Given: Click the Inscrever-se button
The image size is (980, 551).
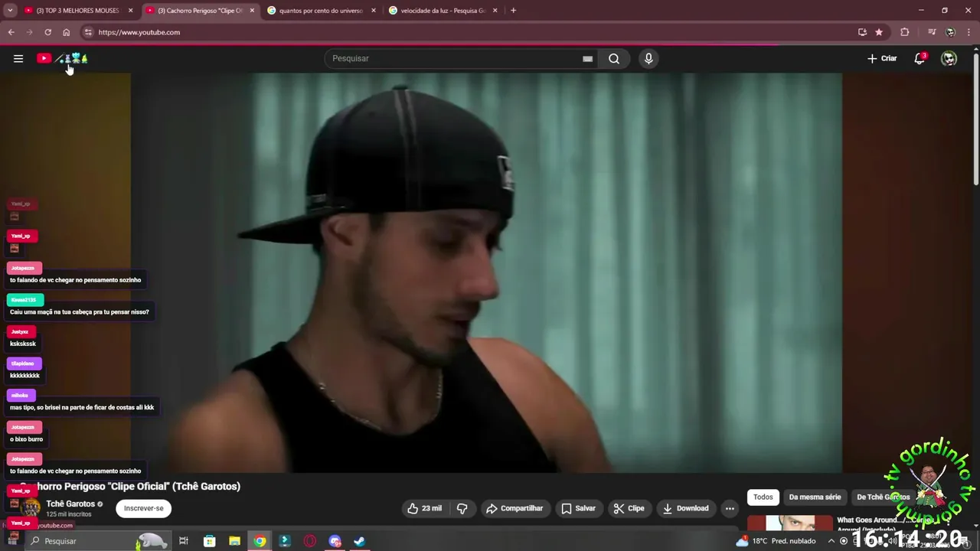Looking at the screenshot, I should click(144, 508).
